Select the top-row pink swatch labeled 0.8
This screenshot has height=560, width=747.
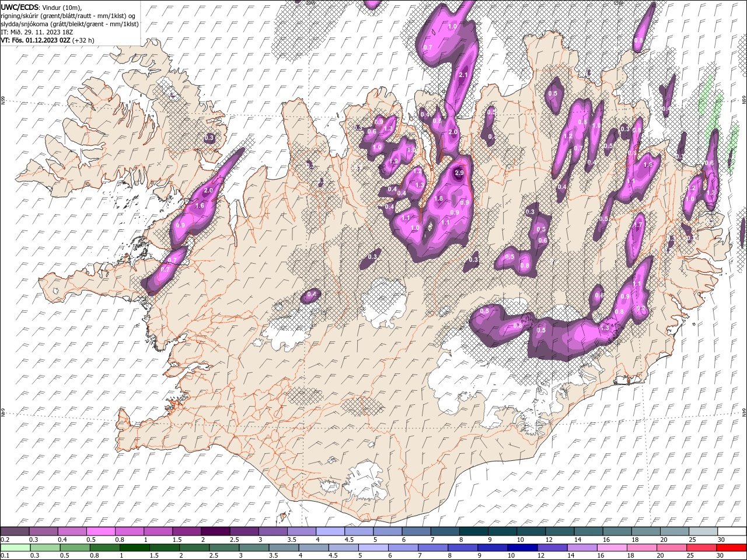pyautogui.click(x=129, y=531)
